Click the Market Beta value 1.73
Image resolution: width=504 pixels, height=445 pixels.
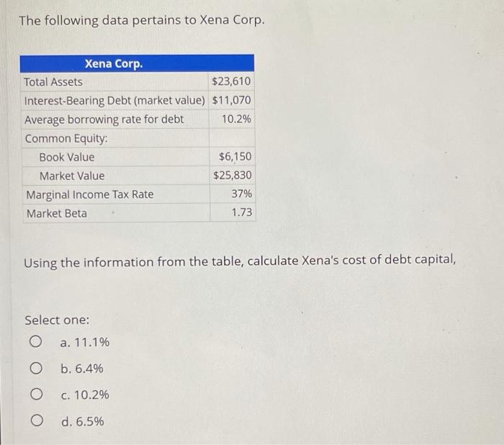click(242, 212)
